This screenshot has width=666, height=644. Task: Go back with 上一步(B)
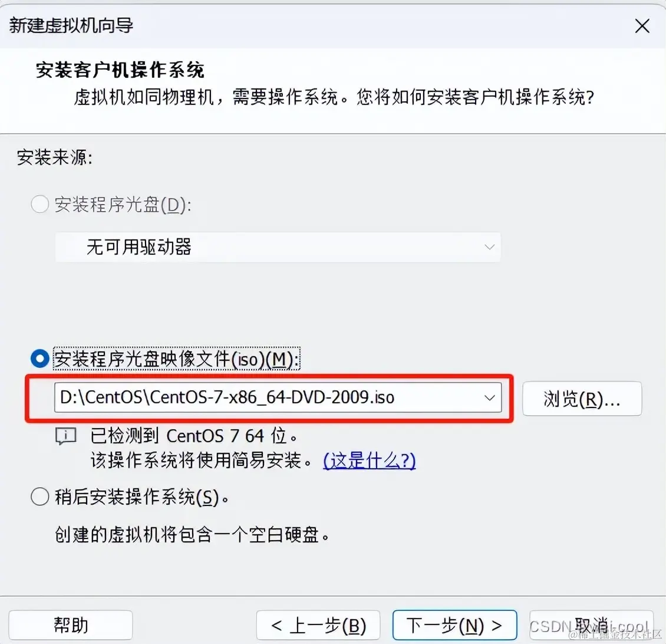pos(318,625)
